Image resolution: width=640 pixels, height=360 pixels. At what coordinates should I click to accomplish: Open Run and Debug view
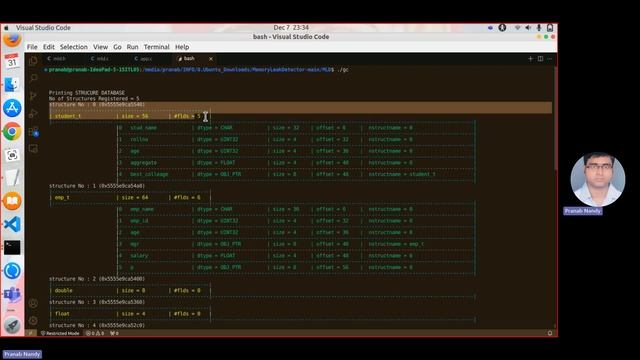pyautogui.click(x=33, y=114)
